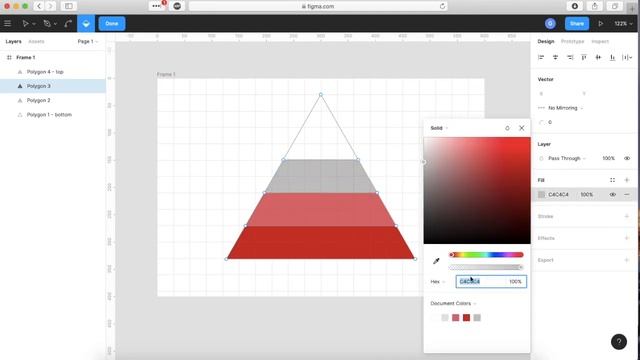
Task: Align left icon in Design panel
Action: coord(541,58)
